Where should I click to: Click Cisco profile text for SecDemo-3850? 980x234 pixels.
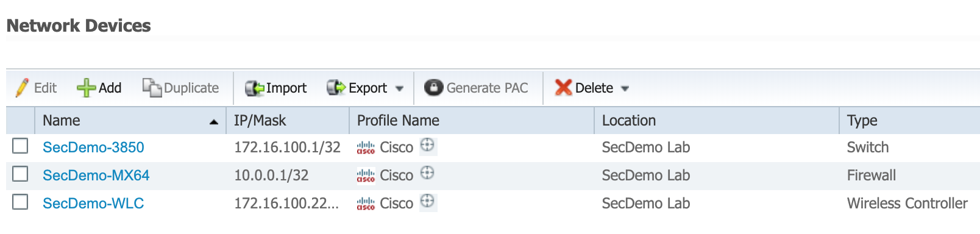click(397, 147)
